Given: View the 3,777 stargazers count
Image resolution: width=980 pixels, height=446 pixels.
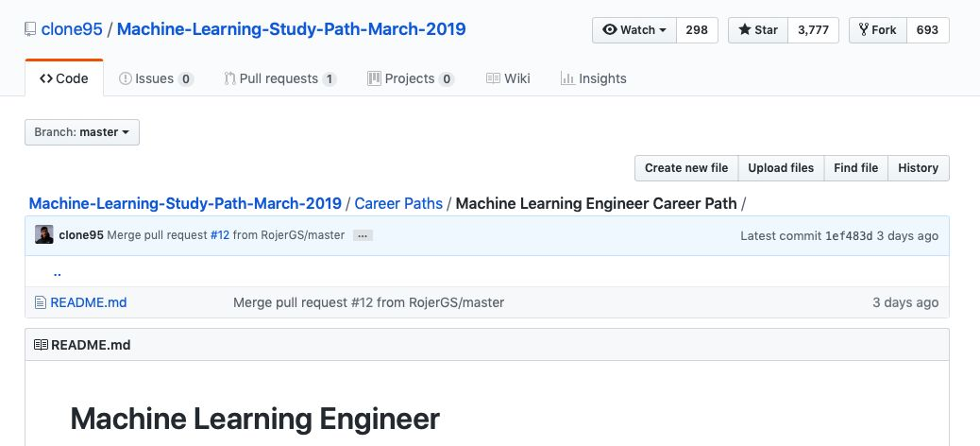Looking at the screenshot, I should pyautogui.click(x=813, y=30).
